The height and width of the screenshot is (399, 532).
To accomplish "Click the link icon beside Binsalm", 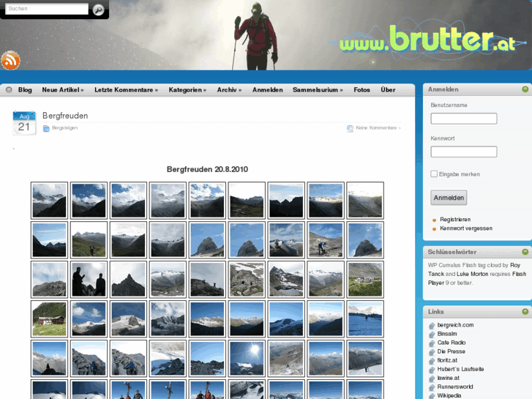I will pos(432,335).
